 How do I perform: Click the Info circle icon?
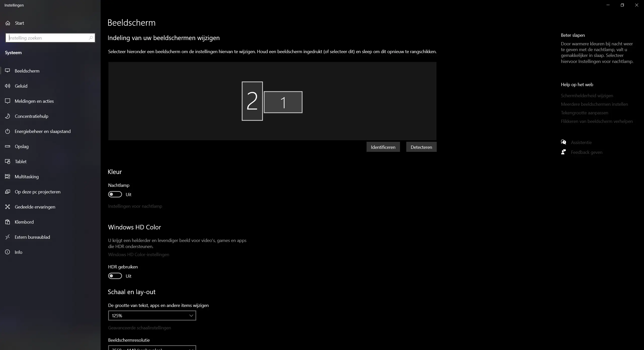pos(8,252)
